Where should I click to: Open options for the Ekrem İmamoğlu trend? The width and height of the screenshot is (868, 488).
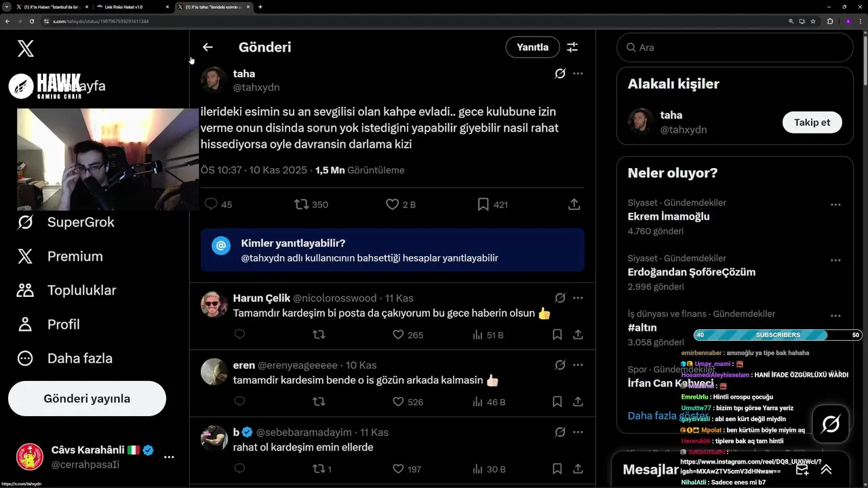(835, 205)
